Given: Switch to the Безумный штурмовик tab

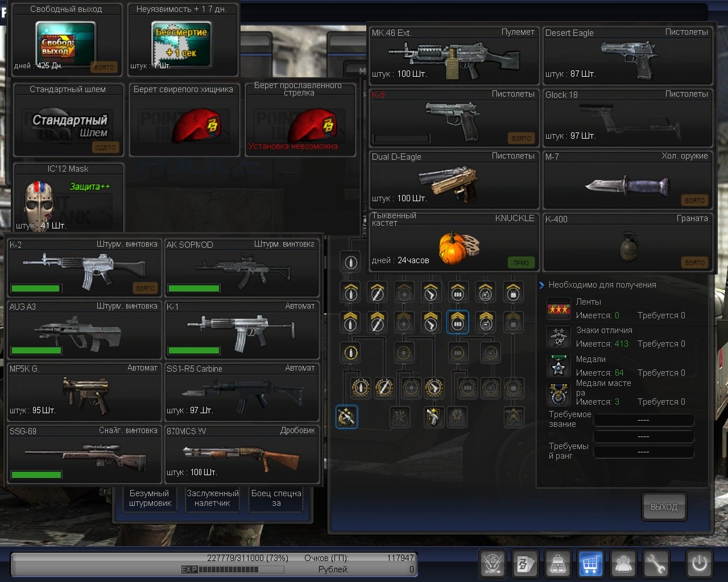Looking at the screenshot, I should (150, 498).
